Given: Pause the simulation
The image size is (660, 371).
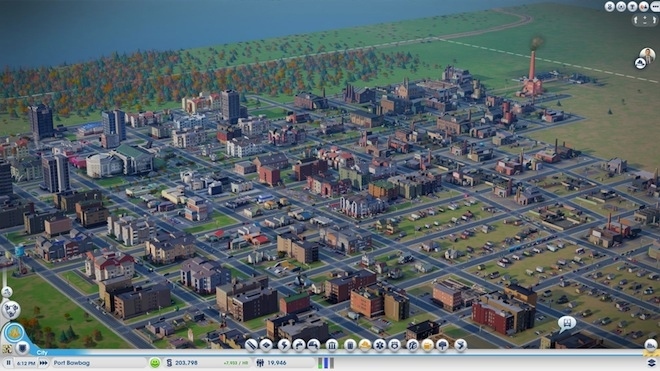Looking at the screenshot, I should point(8,363).
